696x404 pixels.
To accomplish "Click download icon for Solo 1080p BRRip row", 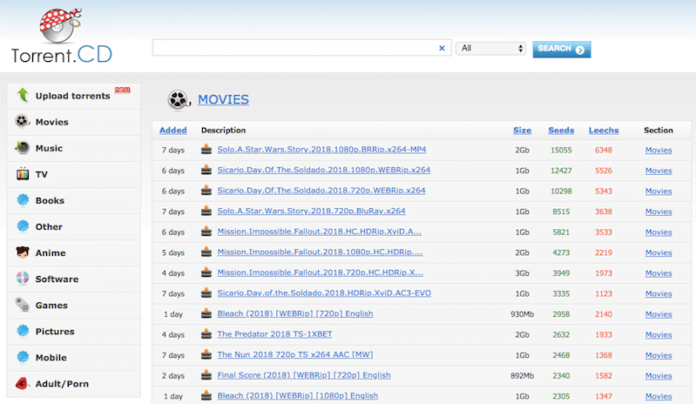I will (x=206, y=150).
